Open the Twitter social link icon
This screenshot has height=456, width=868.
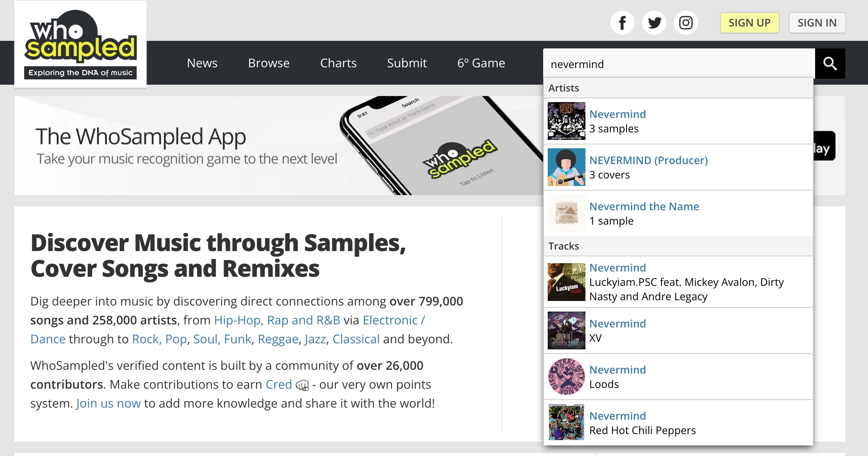coord(654,23)
